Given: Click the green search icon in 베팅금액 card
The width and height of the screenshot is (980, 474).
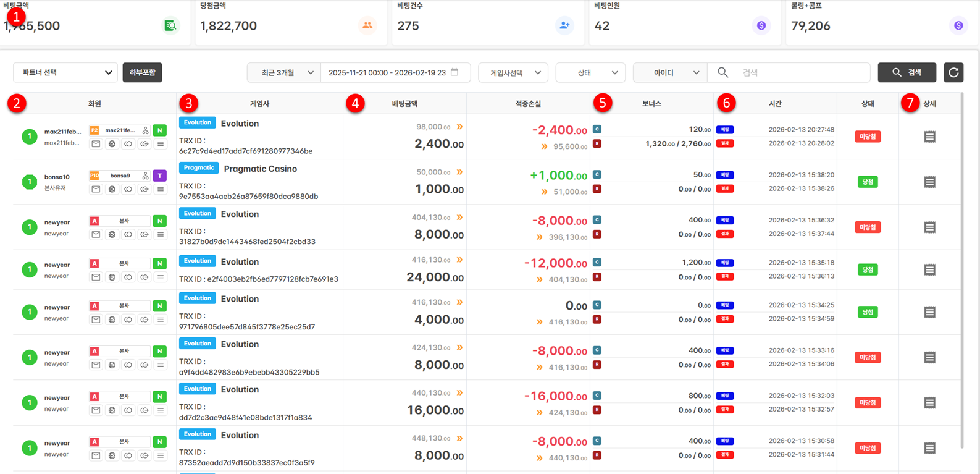Looking at the screenshot, I should pos(170,26).
